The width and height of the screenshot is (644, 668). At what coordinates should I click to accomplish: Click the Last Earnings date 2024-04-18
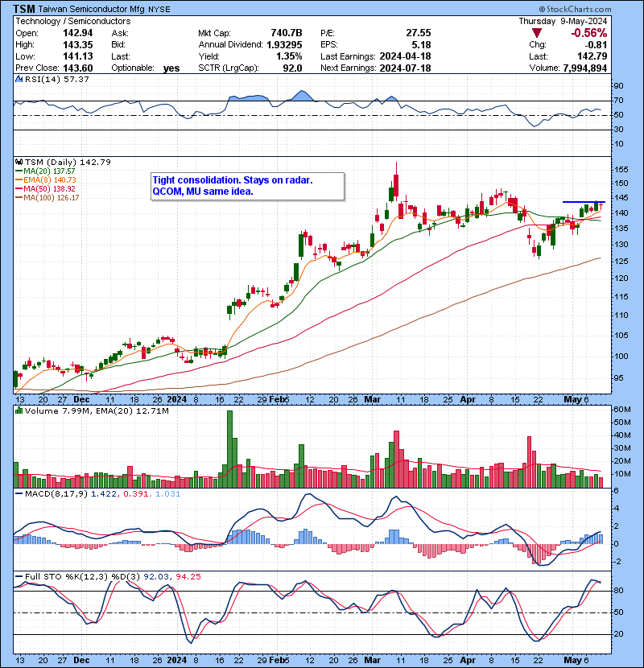tap(405, 56)
